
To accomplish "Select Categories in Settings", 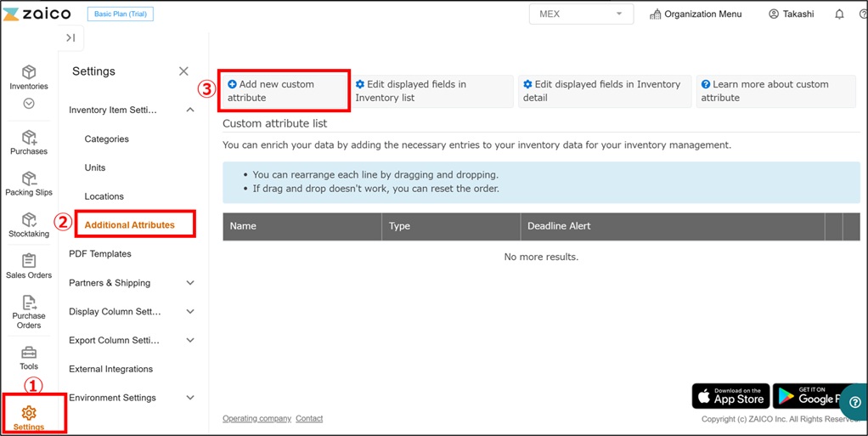I will [107, 139].
